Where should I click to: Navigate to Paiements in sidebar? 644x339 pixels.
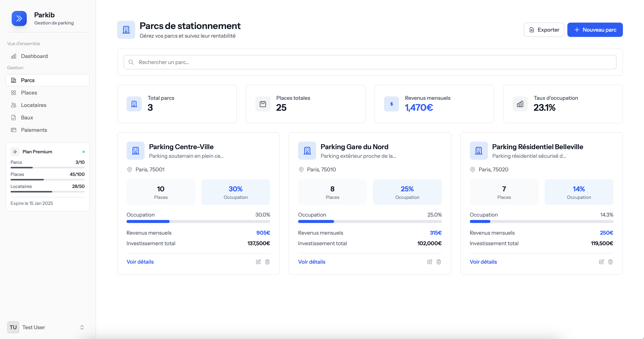point(34,130)
